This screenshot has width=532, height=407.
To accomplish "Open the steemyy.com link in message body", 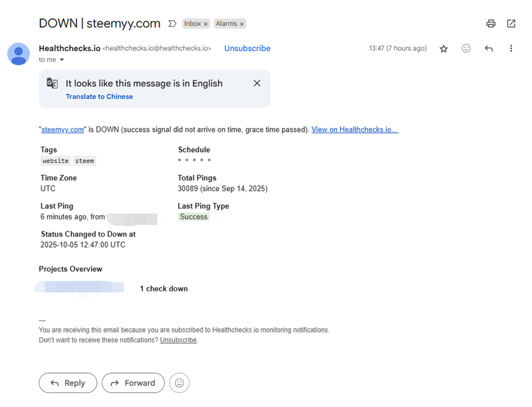I will point(63,130).
